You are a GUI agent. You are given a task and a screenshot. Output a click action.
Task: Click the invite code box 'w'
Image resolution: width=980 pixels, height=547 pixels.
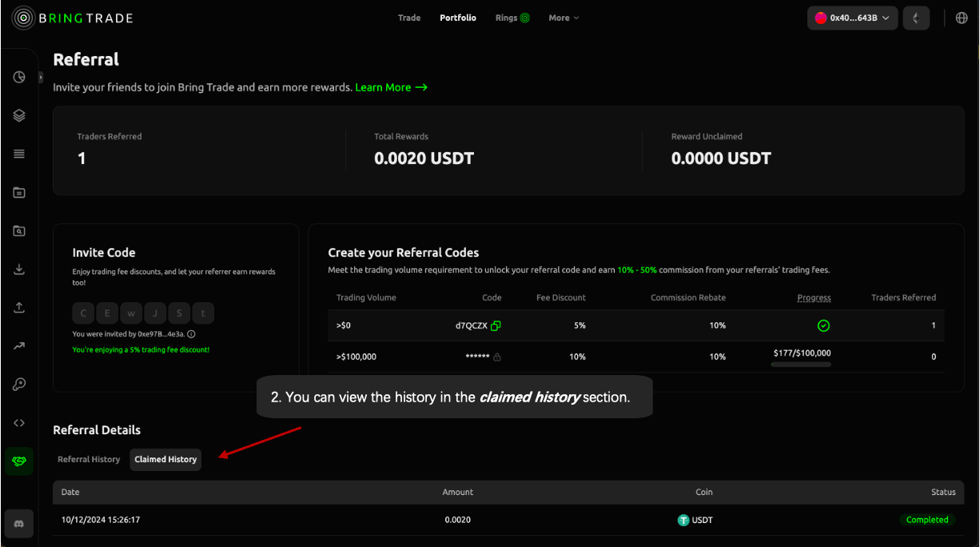point(131,313)
